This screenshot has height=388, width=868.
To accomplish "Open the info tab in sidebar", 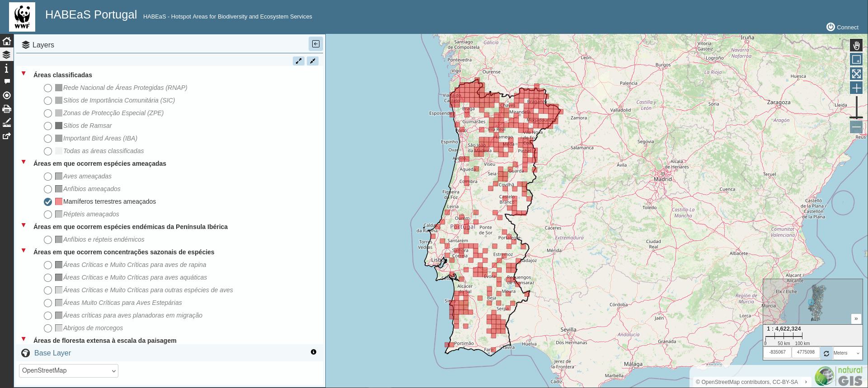I will pos(7,68).
